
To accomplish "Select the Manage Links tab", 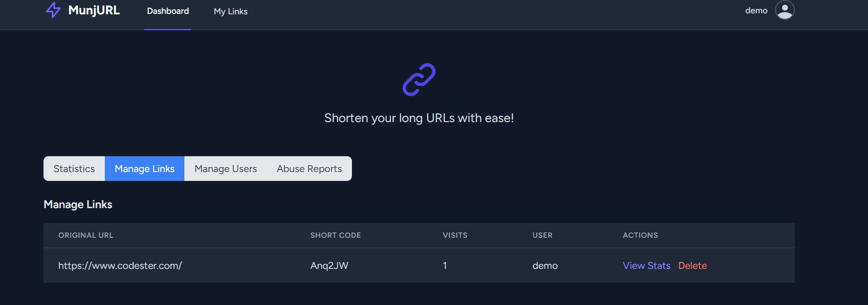I will 144,168.
